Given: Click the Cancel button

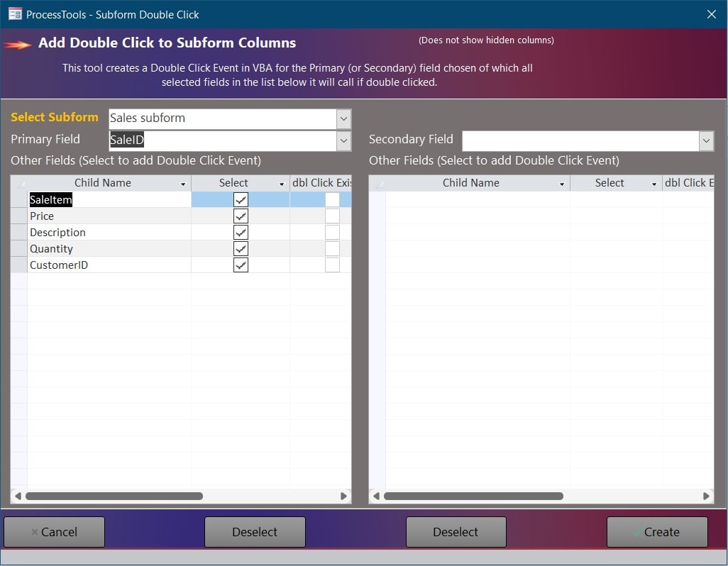Looking at the screenshot, I should point(54,532).
